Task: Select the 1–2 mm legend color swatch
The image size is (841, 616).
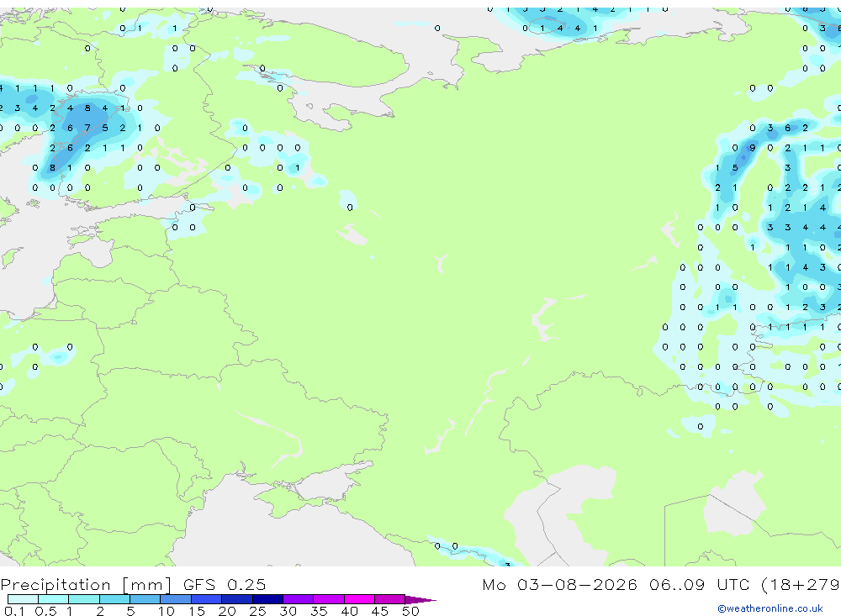Action: pyautogui.click(x=84, y=599)
